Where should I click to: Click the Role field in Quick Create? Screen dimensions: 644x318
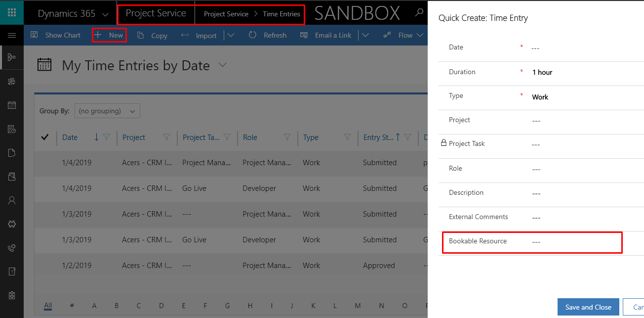[541, 169]
